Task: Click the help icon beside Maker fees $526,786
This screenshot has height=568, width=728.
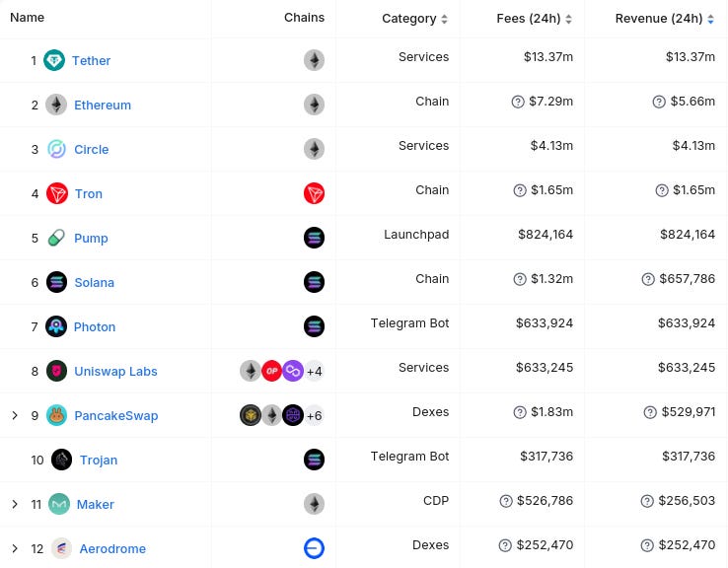Action: [x=506, y=501]
